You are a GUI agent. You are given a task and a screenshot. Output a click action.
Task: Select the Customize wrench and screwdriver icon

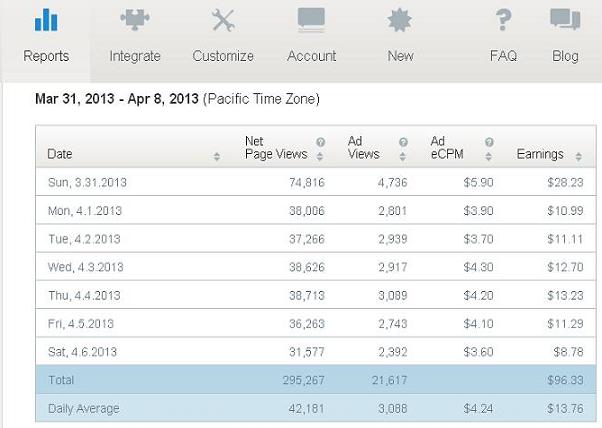pos(223,20)
